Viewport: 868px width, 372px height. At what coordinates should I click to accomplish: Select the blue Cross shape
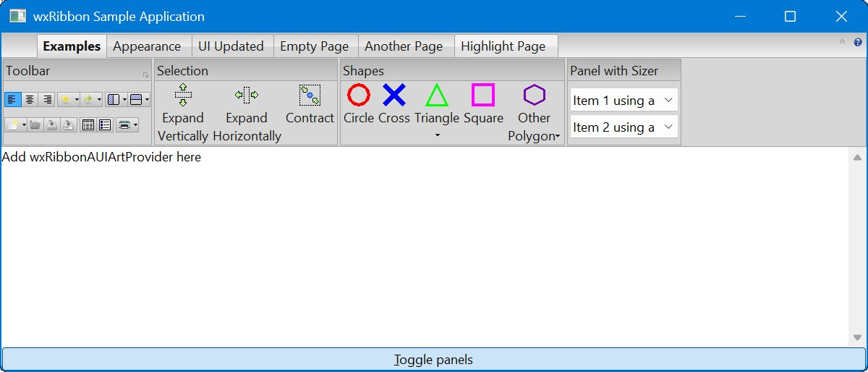point(394,103)
